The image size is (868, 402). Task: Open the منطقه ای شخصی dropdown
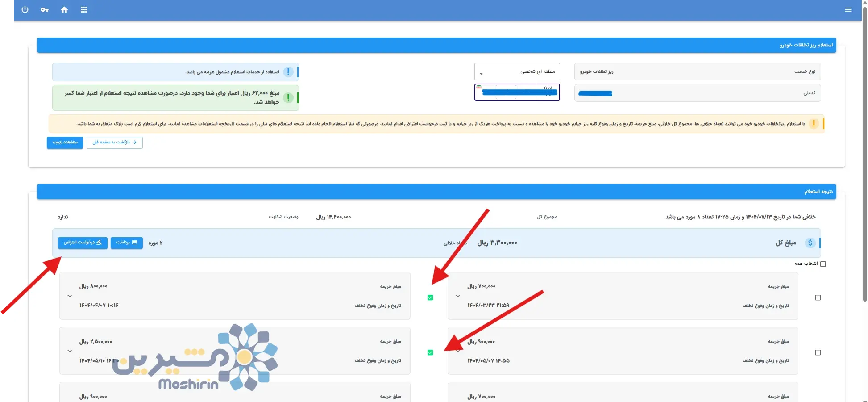tap(517, 71)
